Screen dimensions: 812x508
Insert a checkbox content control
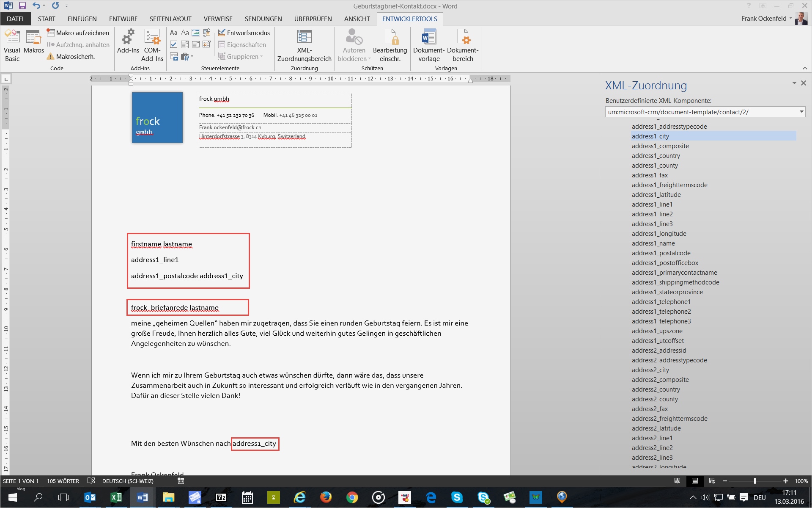point(173,44)
